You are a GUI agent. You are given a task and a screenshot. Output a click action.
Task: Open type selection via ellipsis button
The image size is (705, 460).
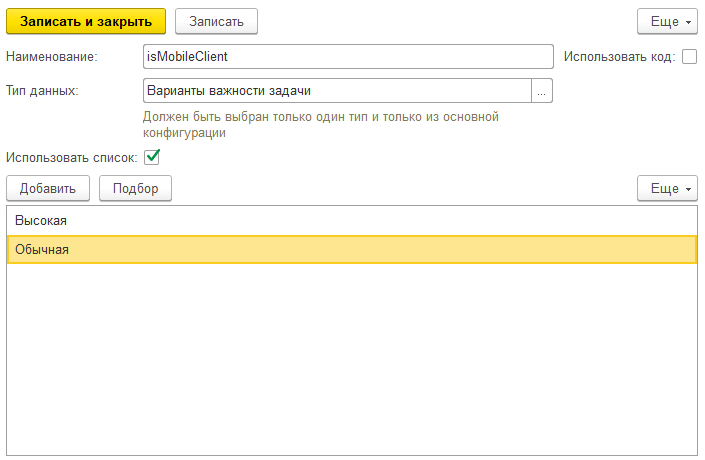pos(542,90)
